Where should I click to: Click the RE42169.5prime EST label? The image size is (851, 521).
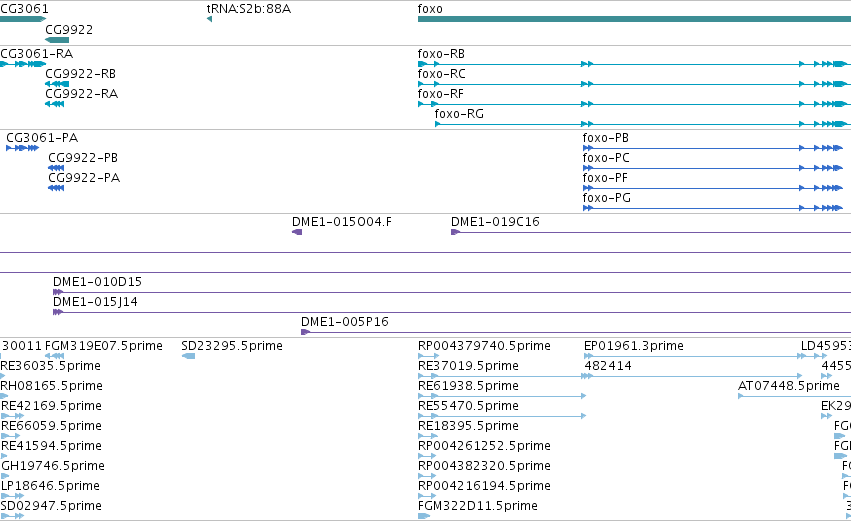[52, 406]
